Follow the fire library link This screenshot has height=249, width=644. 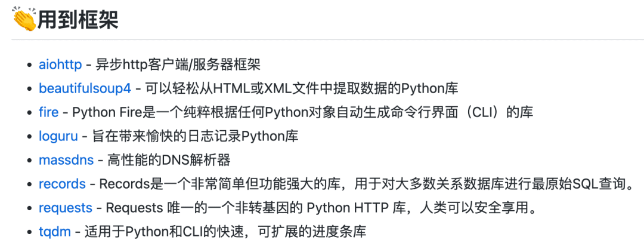pyautogui.click(x=49, y=112)
